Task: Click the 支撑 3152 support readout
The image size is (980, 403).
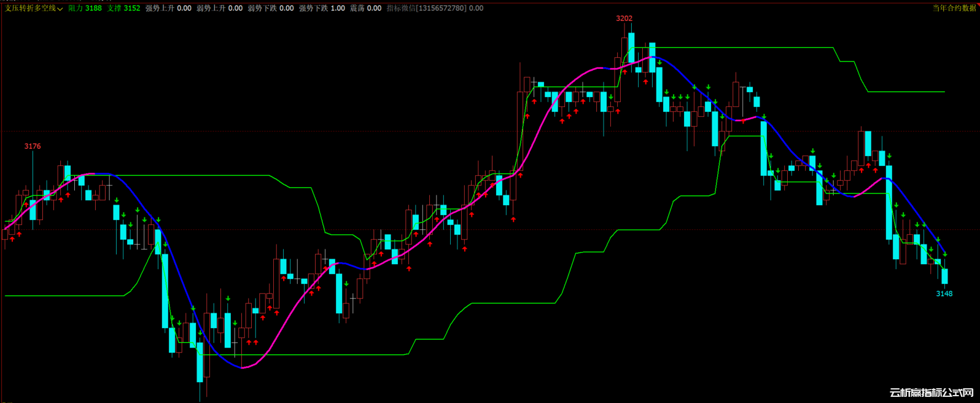Action: tap(123, 8)
